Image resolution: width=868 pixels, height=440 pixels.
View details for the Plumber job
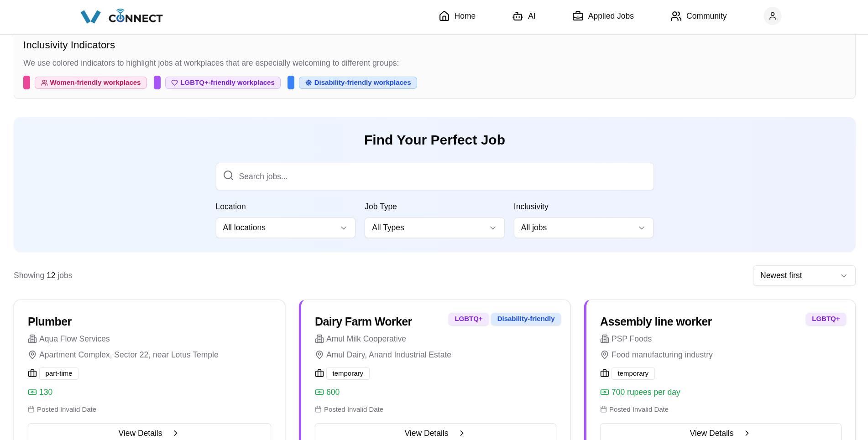tap(149, 433)
